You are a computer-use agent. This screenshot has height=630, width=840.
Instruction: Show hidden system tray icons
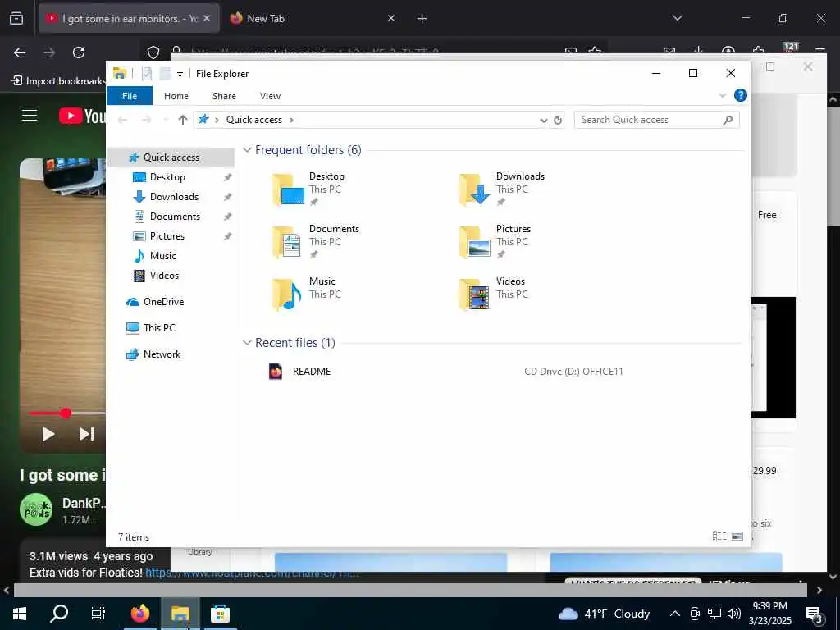[675, 614]
